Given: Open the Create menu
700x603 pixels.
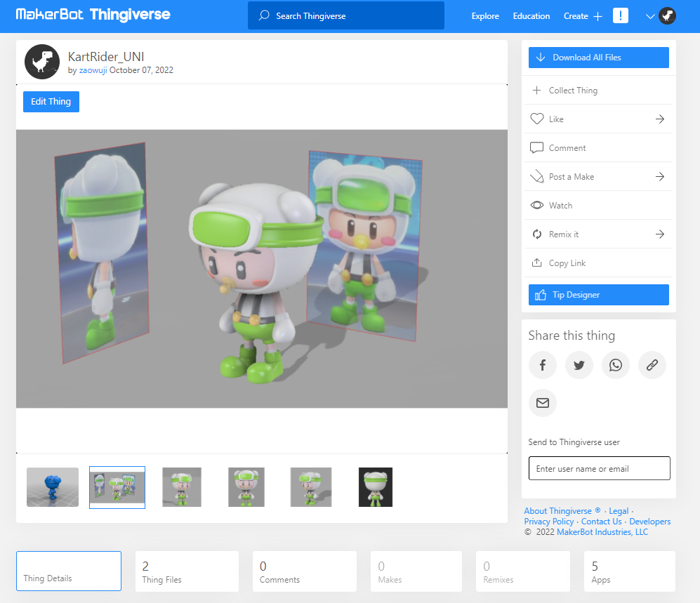Looking at the screenshot, I should point(583,16).
